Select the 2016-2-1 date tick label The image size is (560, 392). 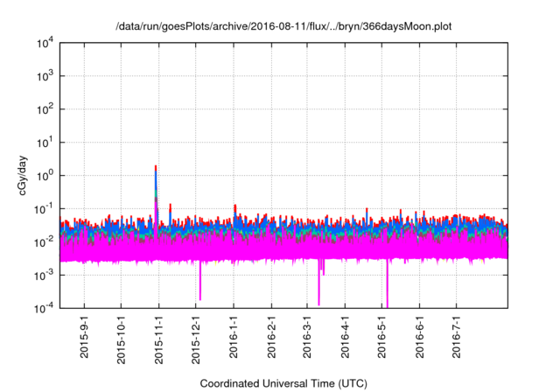[271, 339]
